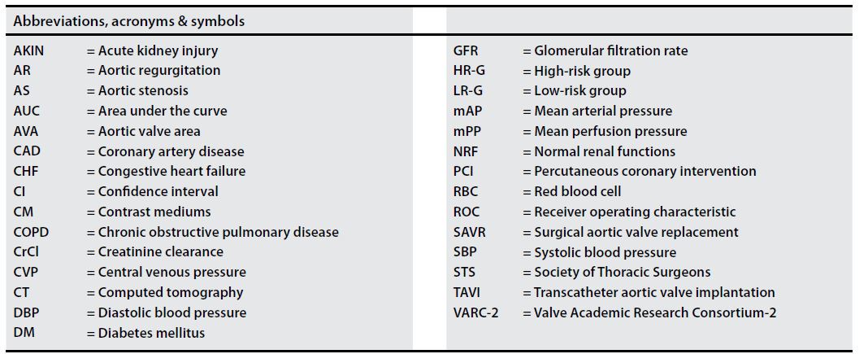The height and width of the screenshot is (354, 868).
Task: Click the 'Coronary artery disease' entry
Action: pos(171,151)
